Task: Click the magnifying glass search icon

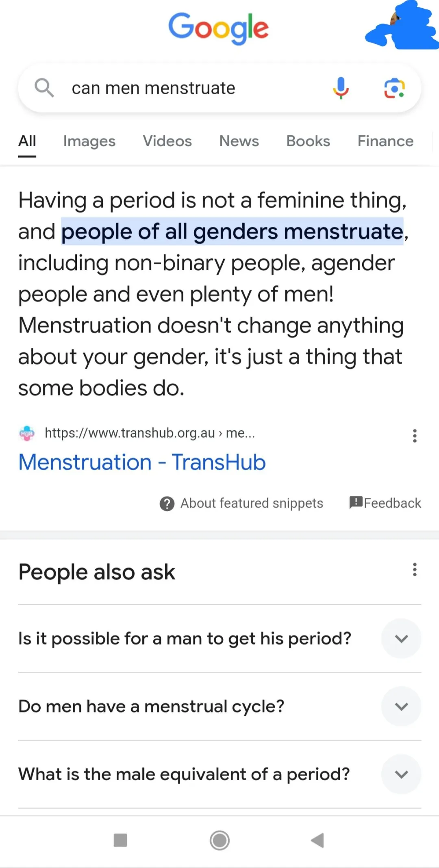Action: click(45, 88)
